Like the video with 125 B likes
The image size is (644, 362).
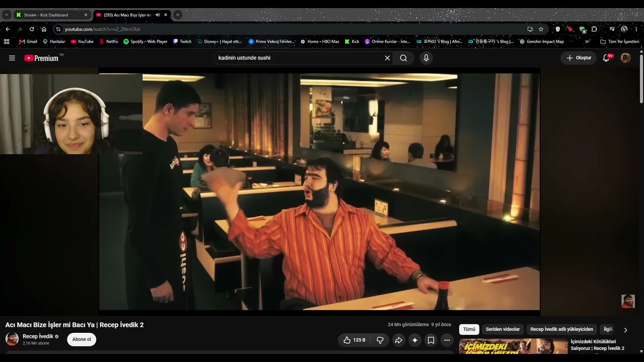(354, 340)
